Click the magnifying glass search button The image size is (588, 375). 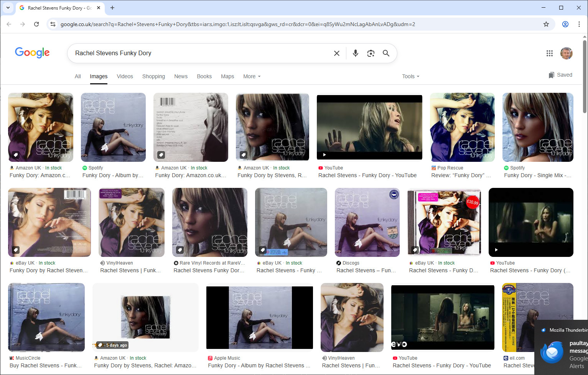[x=386, y=53]
